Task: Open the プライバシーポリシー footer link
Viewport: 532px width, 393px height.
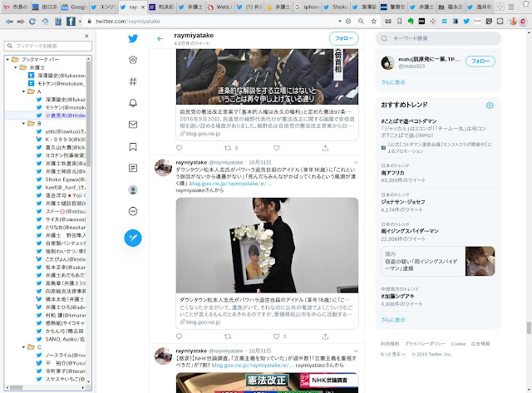Action: pyautogui.click(x=425, y=344)
